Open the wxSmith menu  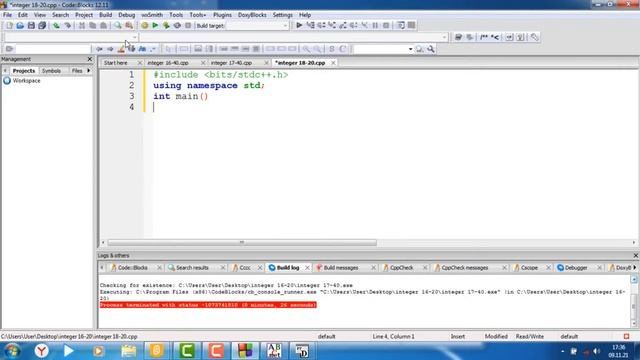coord(152,15)
